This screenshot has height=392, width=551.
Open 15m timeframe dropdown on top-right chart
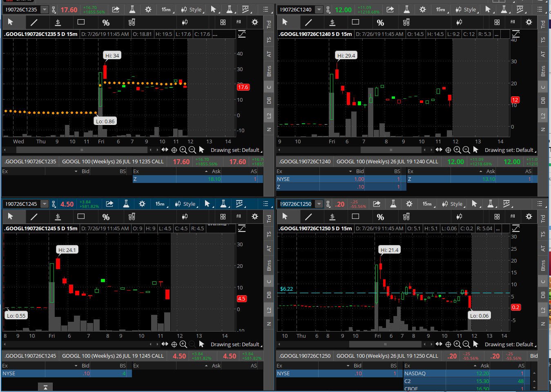441,9
